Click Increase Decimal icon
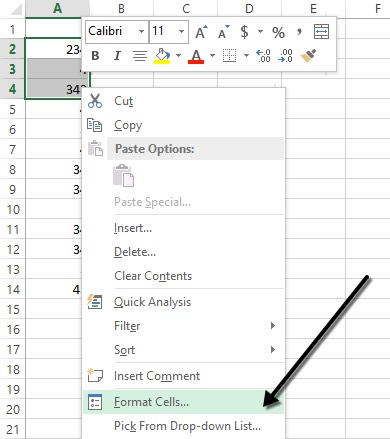 [263, 56]
